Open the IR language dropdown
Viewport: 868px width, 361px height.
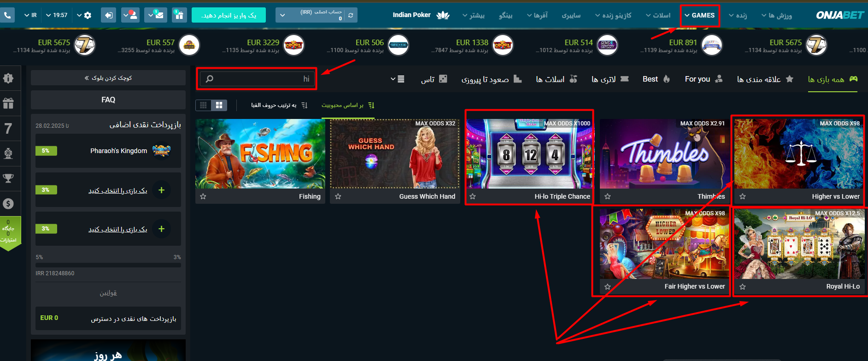click(x=30, y=15)
